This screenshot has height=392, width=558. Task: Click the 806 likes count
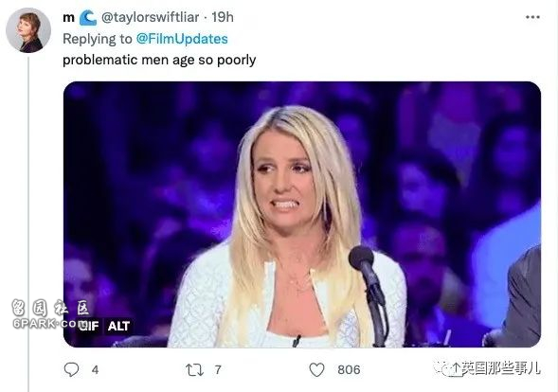[349, 370]
